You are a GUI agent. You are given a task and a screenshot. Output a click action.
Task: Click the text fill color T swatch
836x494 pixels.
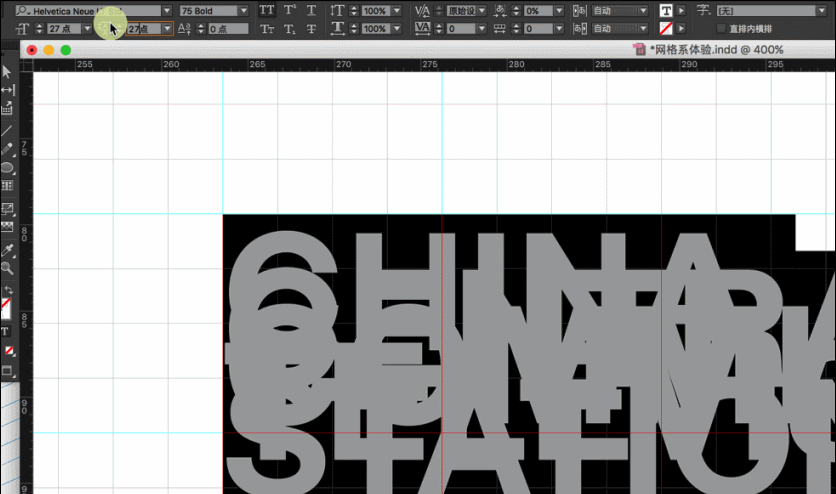pos(665,10)
